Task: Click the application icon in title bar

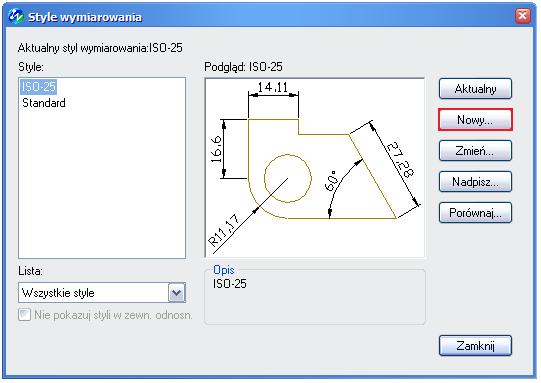Action: coord(16,16)
